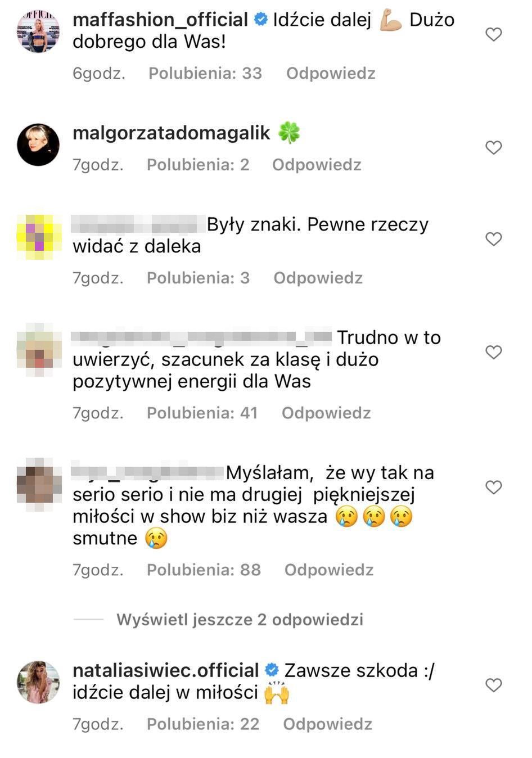This screenshot has width=532, height=758.
Task: View 'Polubienia: 33' on the maffashion comment
Action: click(x=205, y=74)
